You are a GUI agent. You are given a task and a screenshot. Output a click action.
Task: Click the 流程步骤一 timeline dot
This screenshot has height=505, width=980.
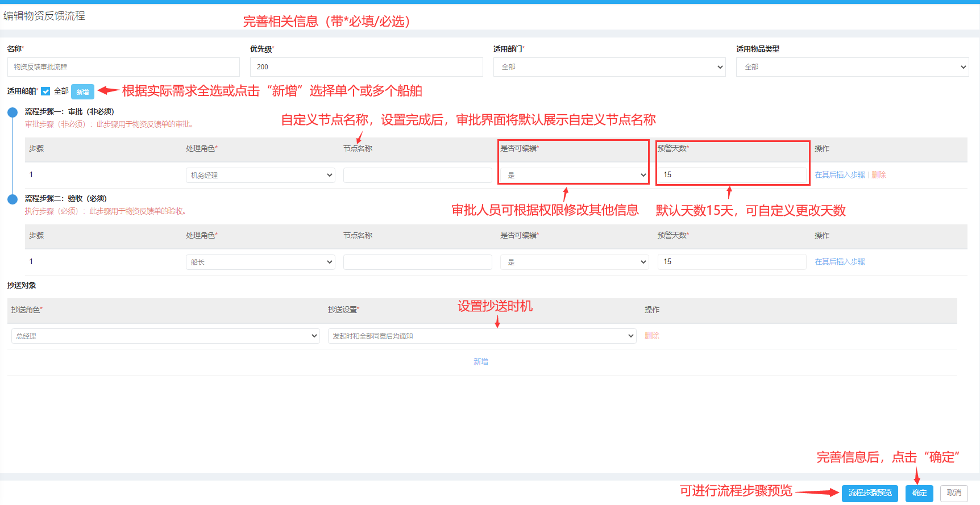coord(13,112)
